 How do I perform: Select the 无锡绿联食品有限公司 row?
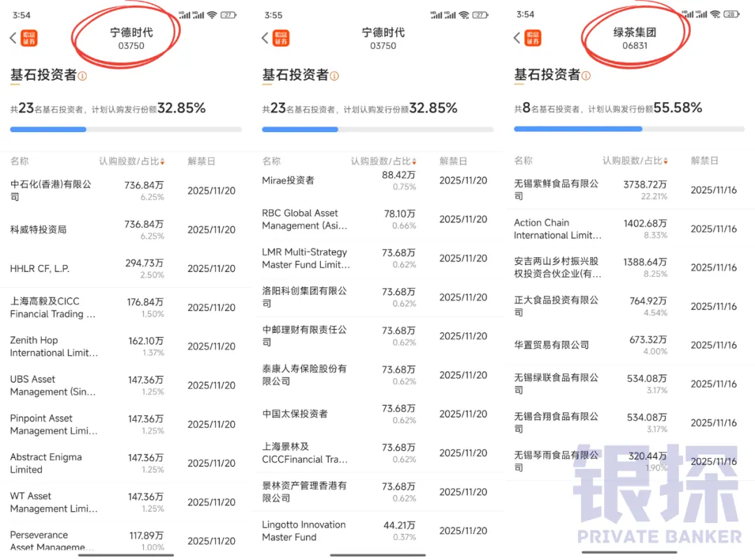629,385
